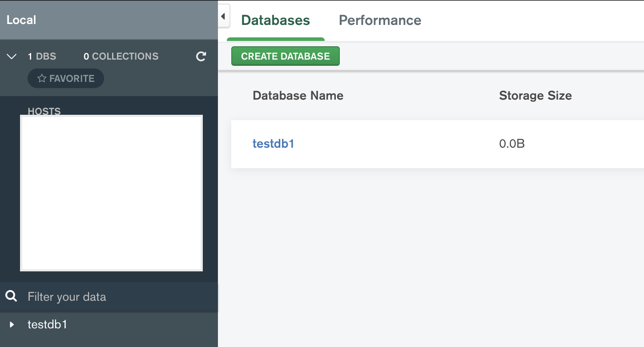Click the star icon on the FAVORITE button
Viewport: 644px width, 347px height.
coord(41,78)
